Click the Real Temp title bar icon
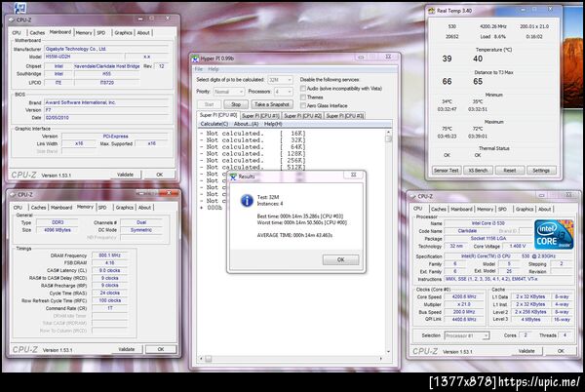The height and width of the screenshot is (392, 585). point(431,11)
